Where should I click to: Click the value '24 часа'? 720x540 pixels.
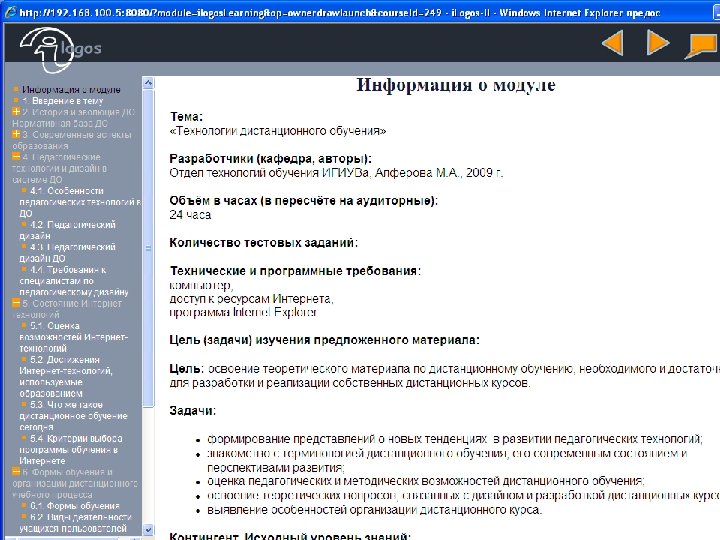pos(190,215)
